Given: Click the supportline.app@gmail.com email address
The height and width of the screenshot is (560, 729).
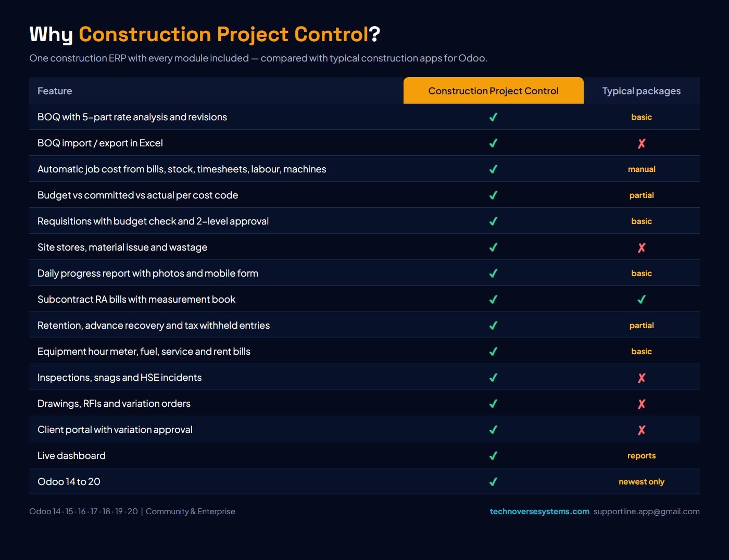Looking at the screenshot, I should coord(647,512).
